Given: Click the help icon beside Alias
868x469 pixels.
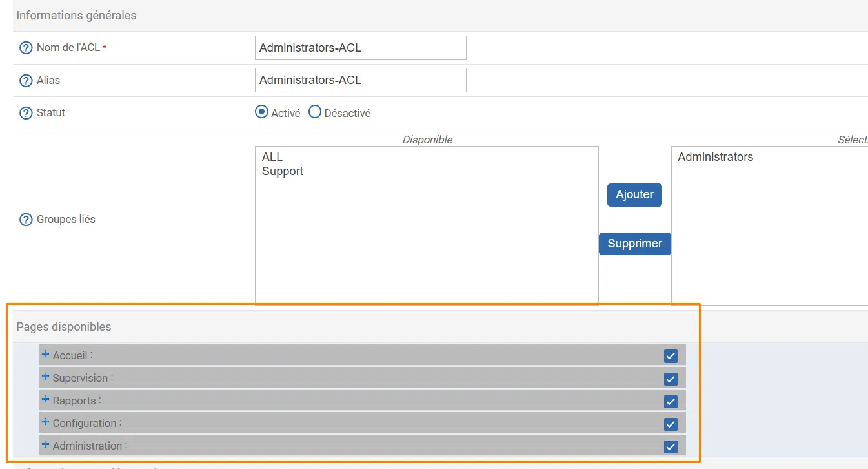Looking at the screenshot, I should [25, 80].
